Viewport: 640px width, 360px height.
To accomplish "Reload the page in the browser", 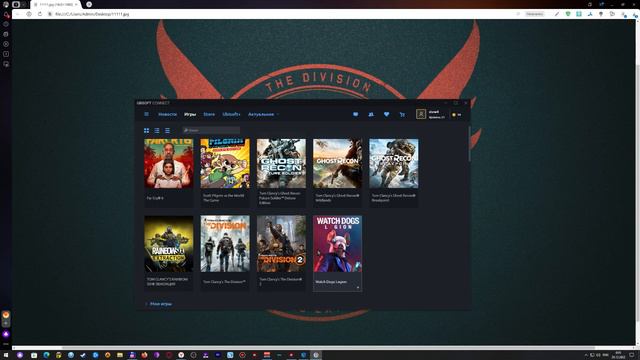I will coord(40,14).
